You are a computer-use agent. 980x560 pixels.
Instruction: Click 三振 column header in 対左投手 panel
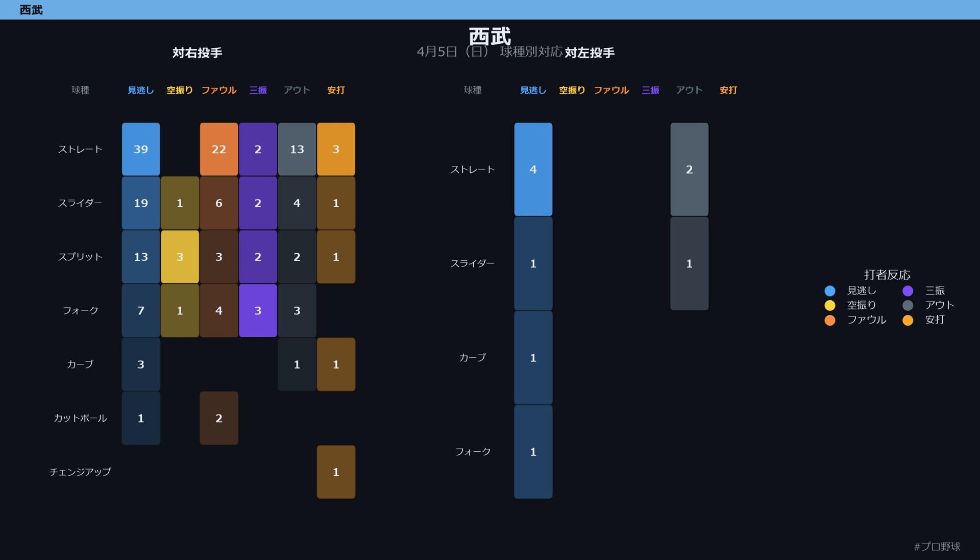(x=650, y=90)
